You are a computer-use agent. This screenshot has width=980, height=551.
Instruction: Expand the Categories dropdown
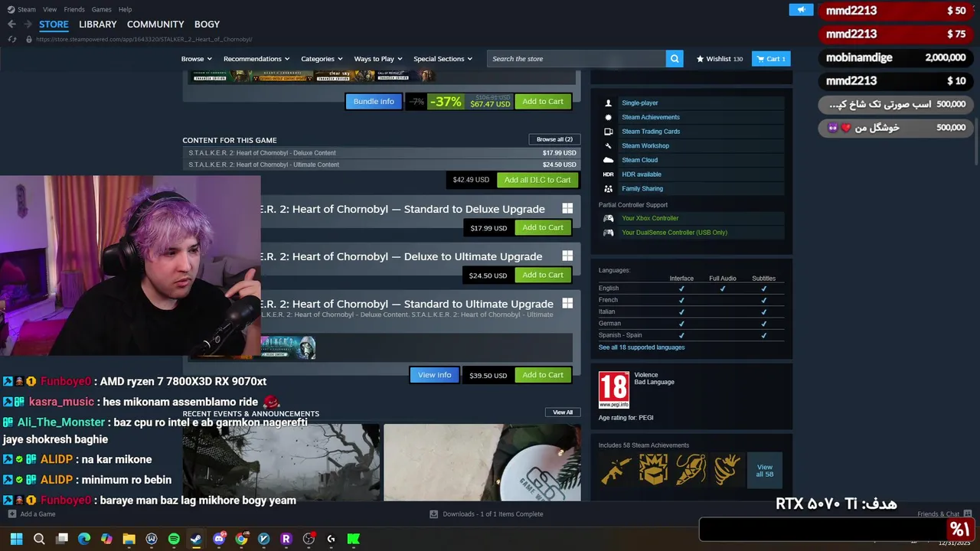tap(322, 59)
